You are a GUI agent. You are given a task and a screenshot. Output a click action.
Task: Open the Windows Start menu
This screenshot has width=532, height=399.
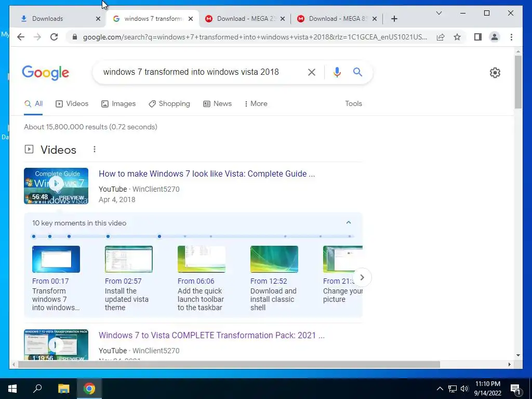[x=12, y=389]
